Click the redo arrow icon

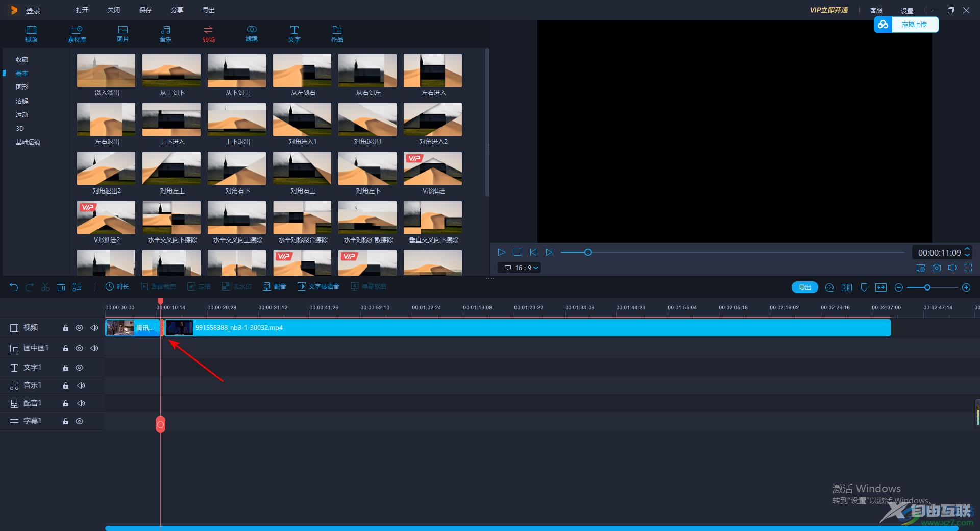point(30,287)
